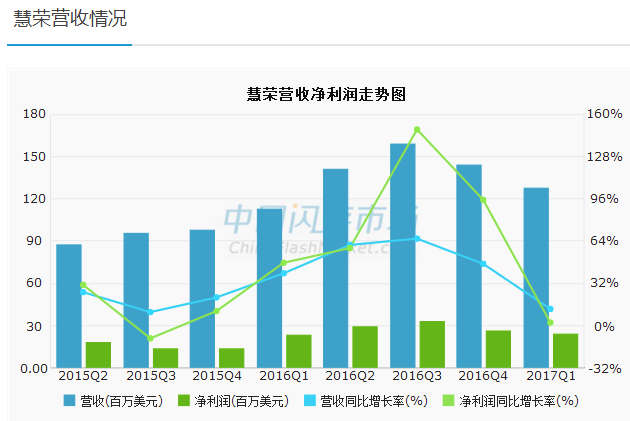The width and height of the screenshot is (630, 421).
Task: Click the 2015Q2 green net profit growth point
Action: 83,285
